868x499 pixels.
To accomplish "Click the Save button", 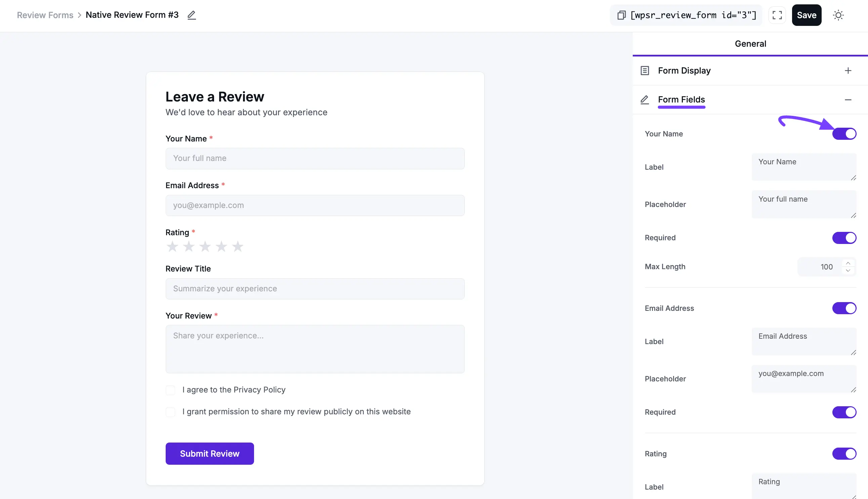I will coord(806,15).
